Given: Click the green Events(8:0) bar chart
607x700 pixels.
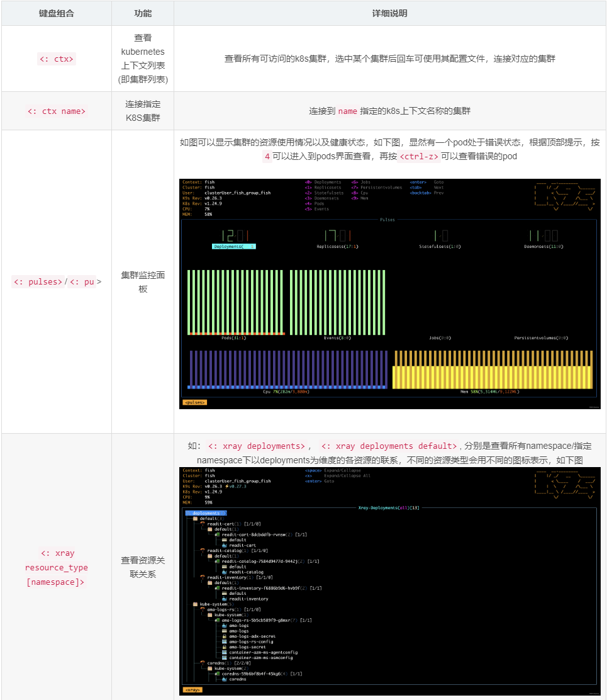Looking at the screenshot, I should 338,302.
